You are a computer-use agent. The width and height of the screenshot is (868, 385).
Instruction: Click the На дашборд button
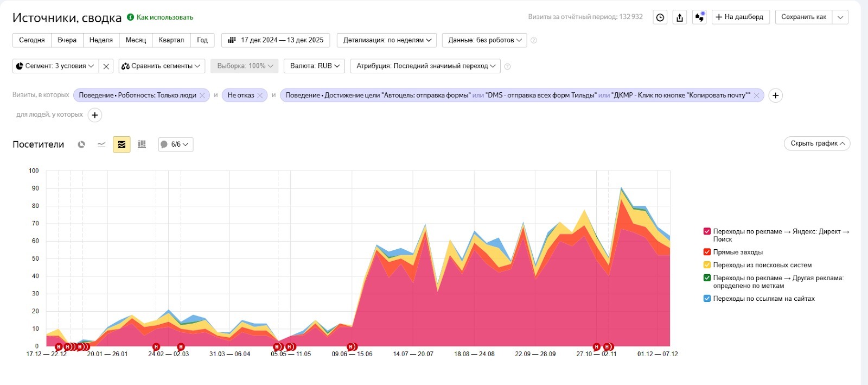click(741, 17)
